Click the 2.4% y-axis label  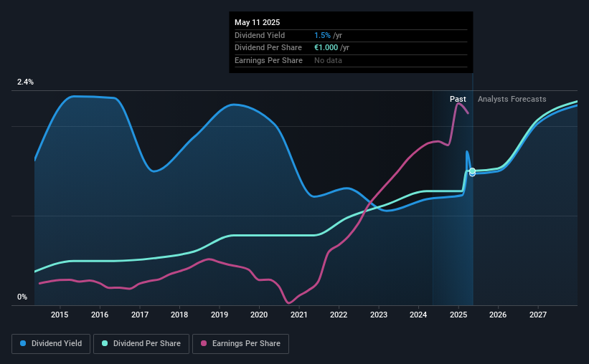(25, 82)
